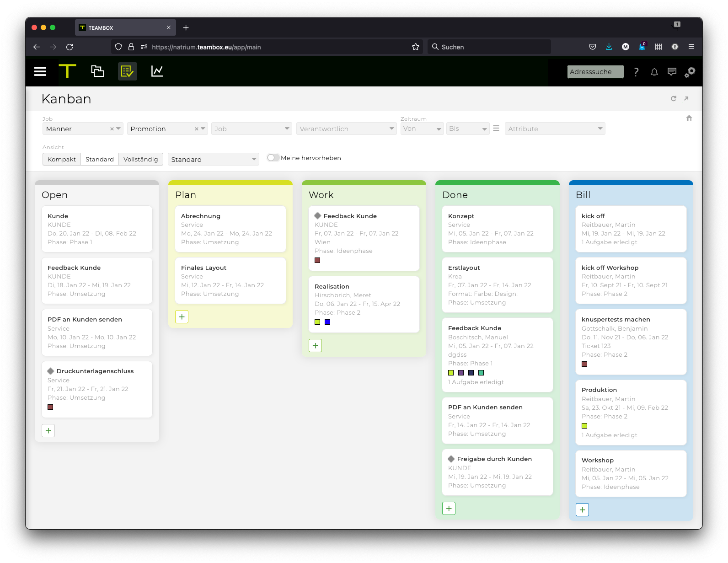Open the help question mark
Image resolution: width=728 pixels, height=563 pixels.
tap(636, 72)
